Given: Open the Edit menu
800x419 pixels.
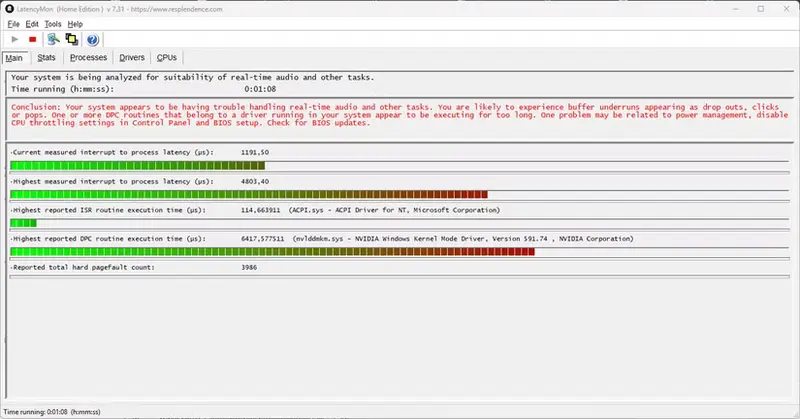Looking at the screenshot, I should point(32,23).
